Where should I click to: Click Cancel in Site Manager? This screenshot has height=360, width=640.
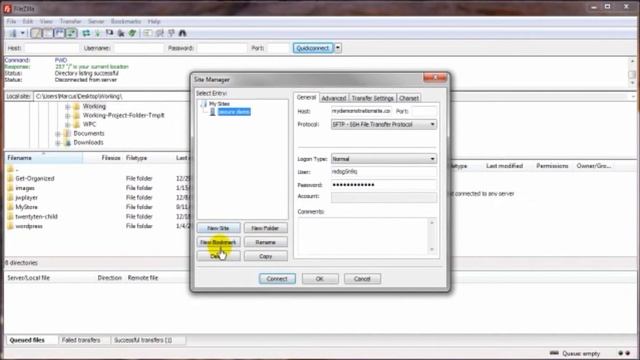tap(362, 279)
